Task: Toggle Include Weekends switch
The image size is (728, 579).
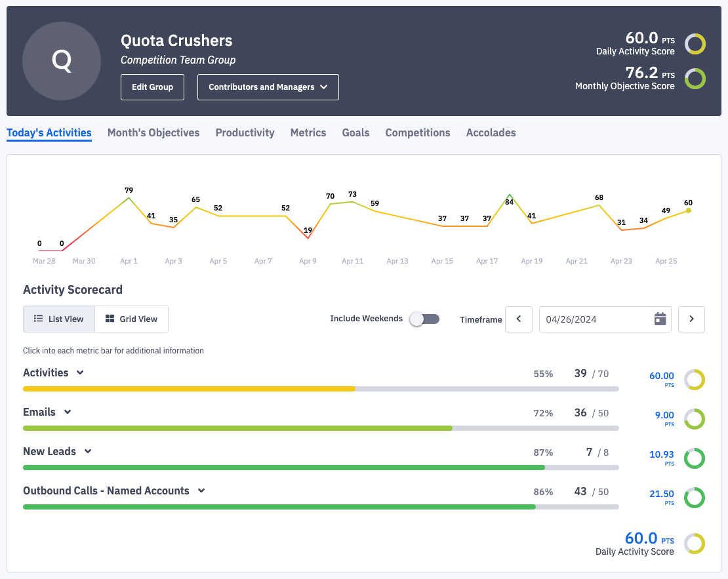Action: tap(424, 319)
